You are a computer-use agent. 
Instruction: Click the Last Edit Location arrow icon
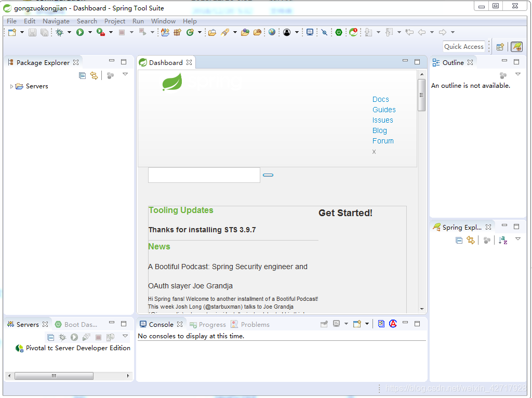[x=409, y=32]
